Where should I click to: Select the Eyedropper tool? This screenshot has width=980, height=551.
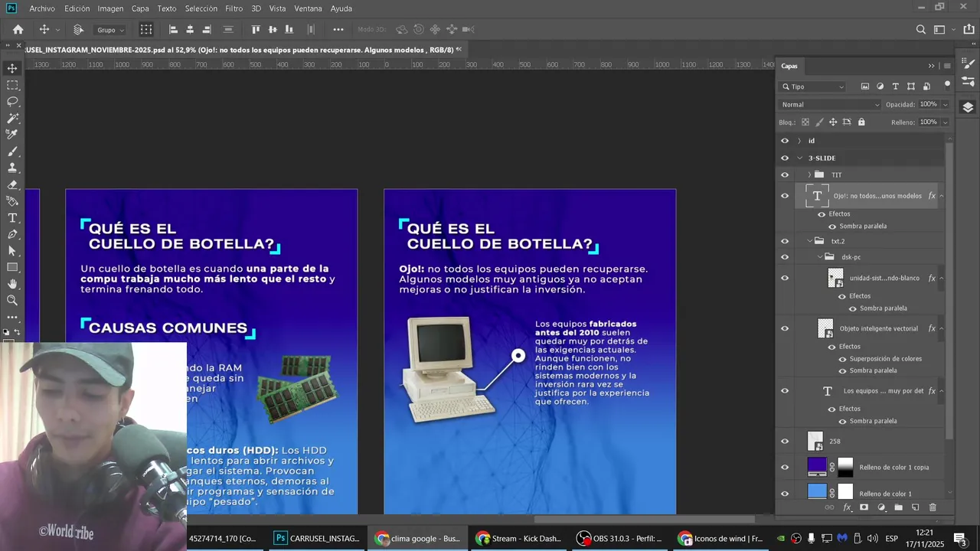[12, 135]
